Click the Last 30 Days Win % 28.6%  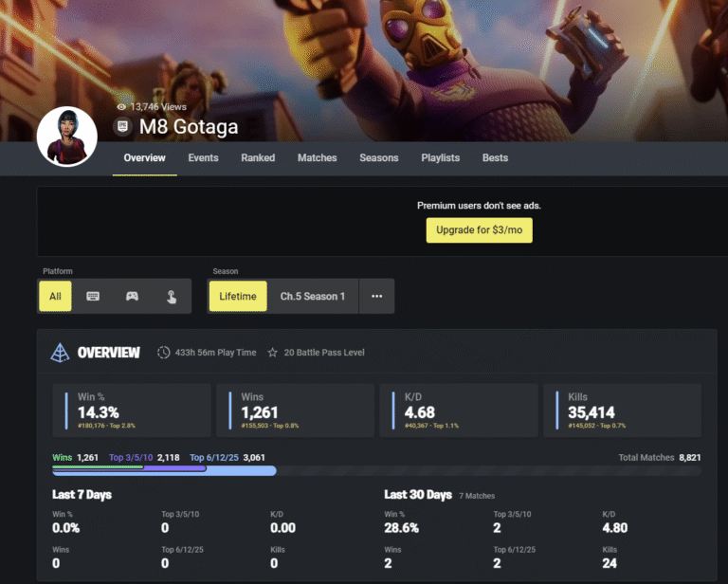click(x=401, y=528)
